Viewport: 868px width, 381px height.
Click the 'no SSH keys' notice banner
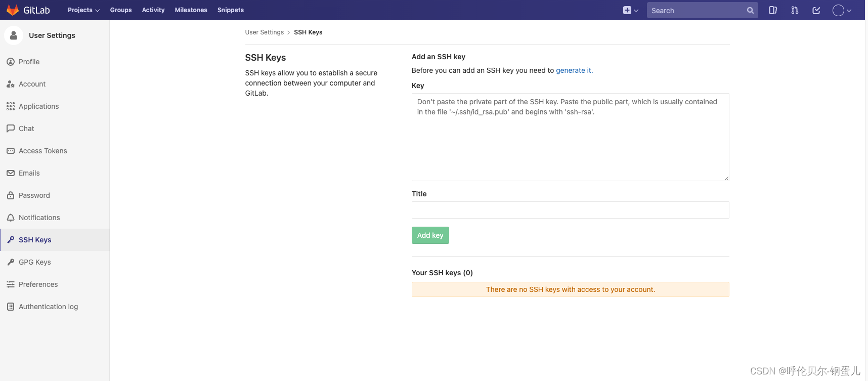pyautogui.click(x=571, y=289)
